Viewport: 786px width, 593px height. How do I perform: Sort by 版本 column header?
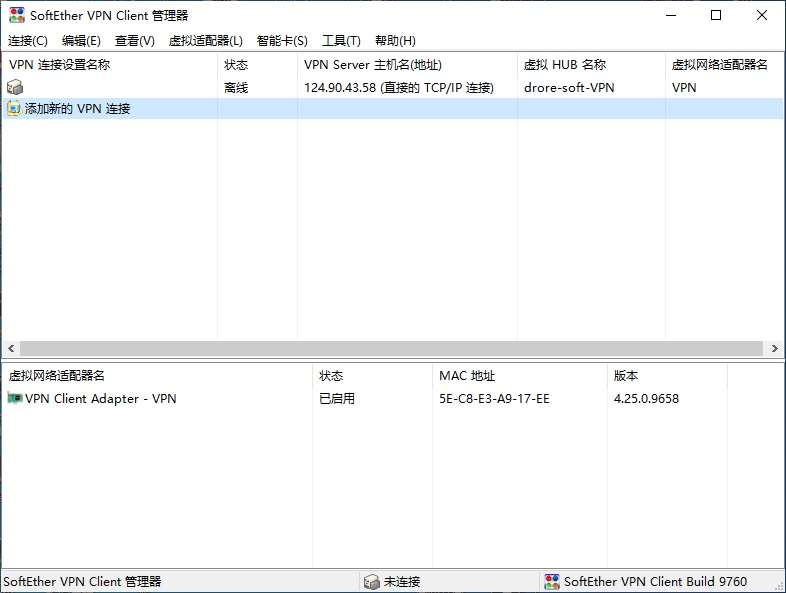(667, 375)
